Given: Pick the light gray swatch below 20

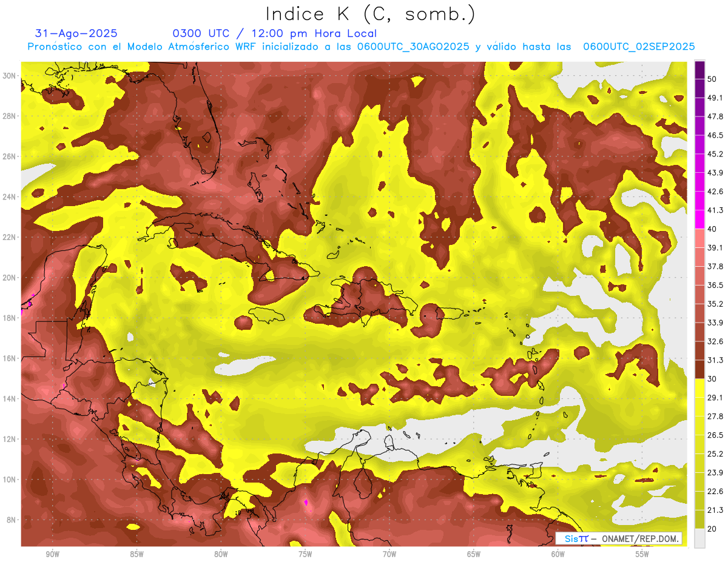Looking at the screenshot, I should [x=699, y=538].
